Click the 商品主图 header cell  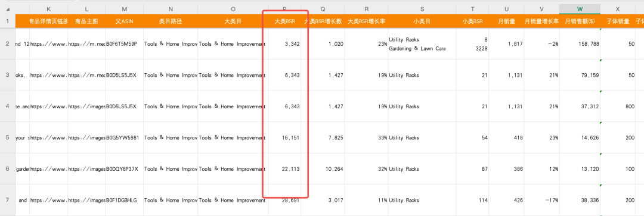click(x=86, y=21)
